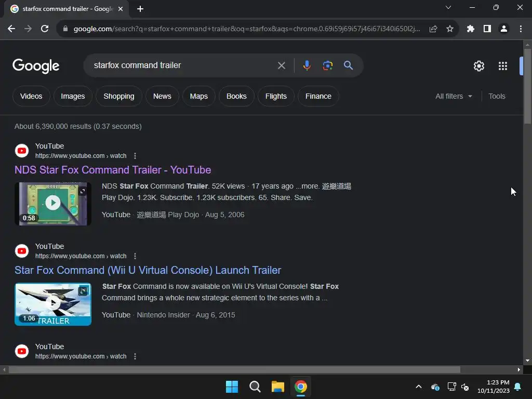Click the YouTube favicon of the third result

pyautogui.click(x=22, y=351)
